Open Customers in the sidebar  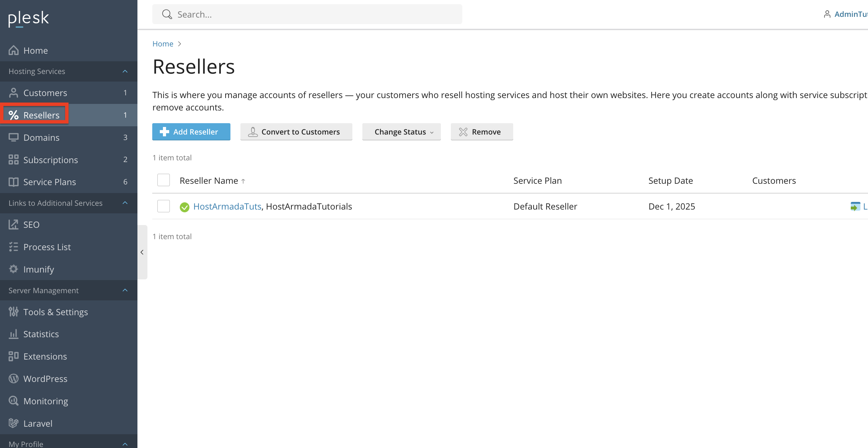pyautogui.click(x=69, y=93)
